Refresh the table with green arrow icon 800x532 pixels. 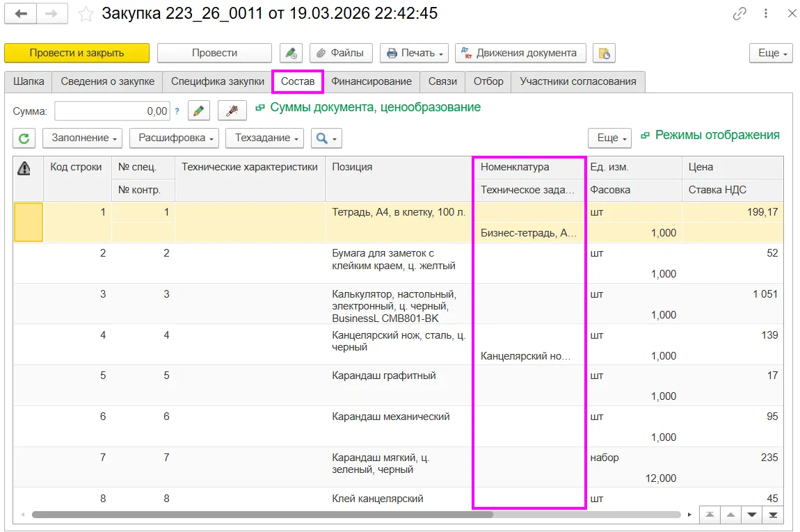pyautogui.click(x=24, y=138)
